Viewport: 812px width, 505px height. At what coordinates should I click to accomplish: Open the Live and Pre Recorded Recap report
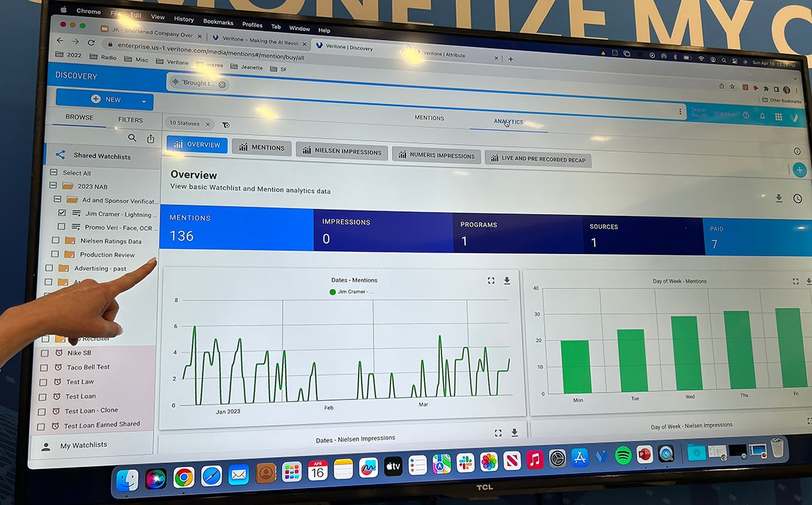538,158
